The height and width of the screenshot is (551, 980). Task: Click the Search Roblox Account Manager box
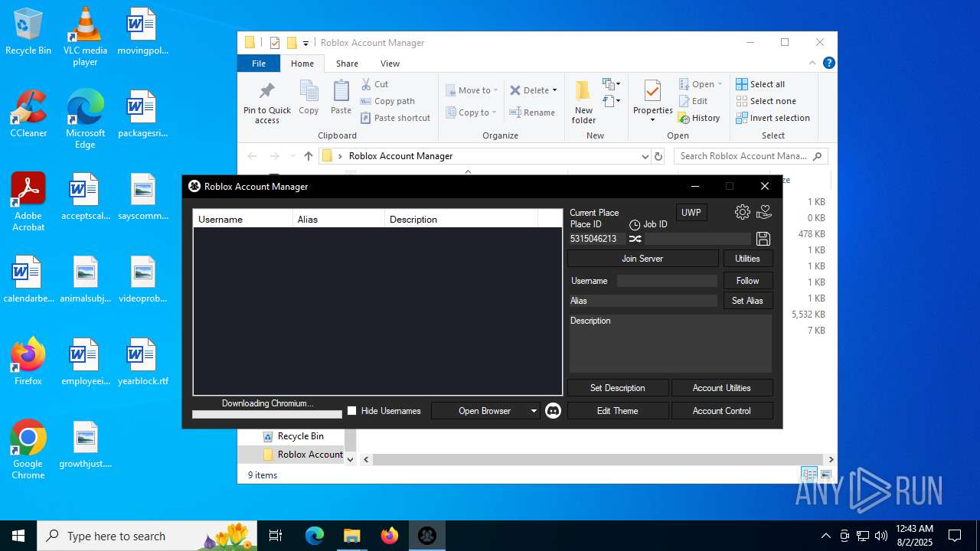point(750,156)
